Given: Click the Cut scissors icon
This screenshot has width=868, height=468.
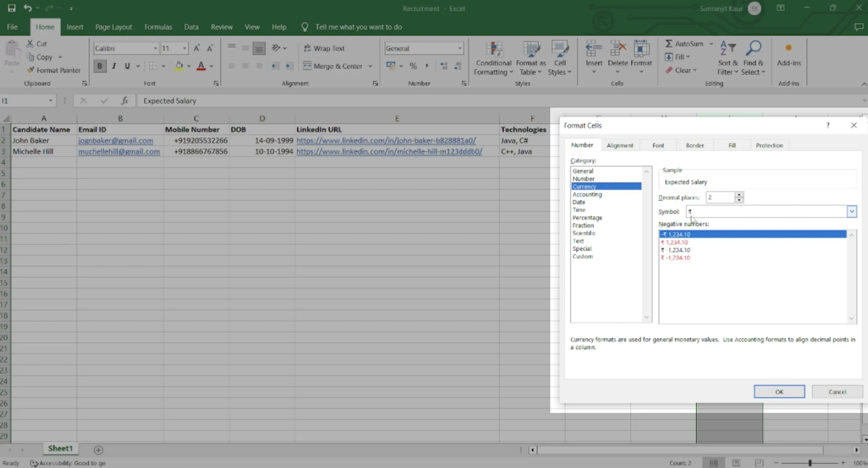Looking at the screenshot, I should pos(30,44).
